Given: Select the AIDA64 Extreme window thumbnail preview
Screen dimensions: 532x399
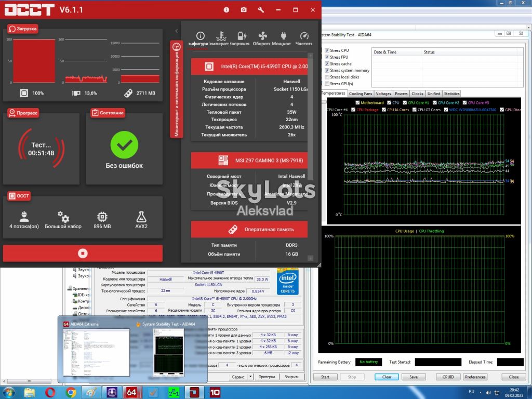Looking at the screenshot, I should pos(96,352).
